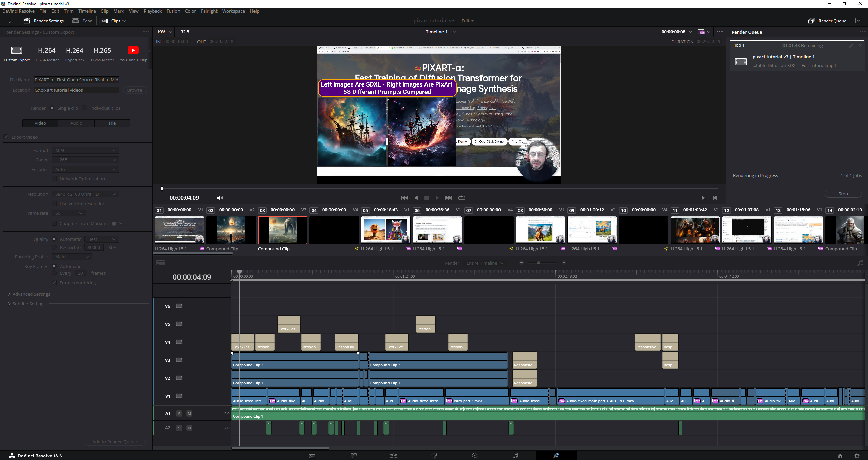Switch to the Color page icon
The height and width of the screenshot is (460, 868).
pos(475,455)
